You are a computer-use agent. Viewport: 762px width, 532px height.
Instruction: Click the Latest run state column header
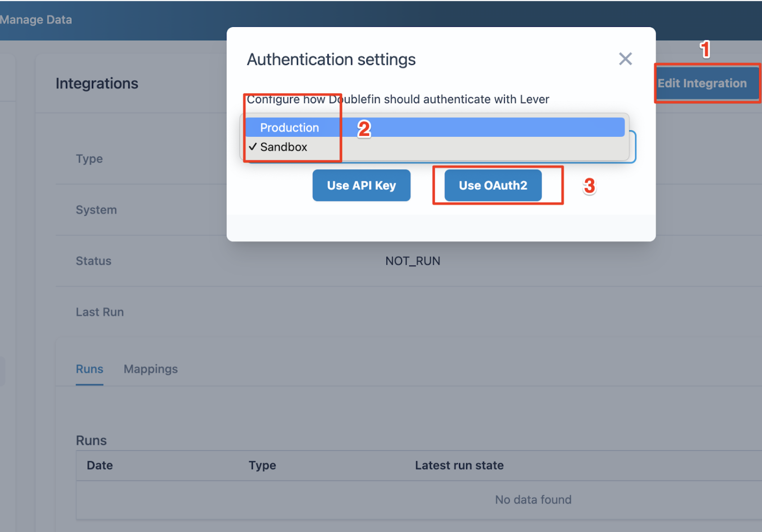tap(459, 465)
